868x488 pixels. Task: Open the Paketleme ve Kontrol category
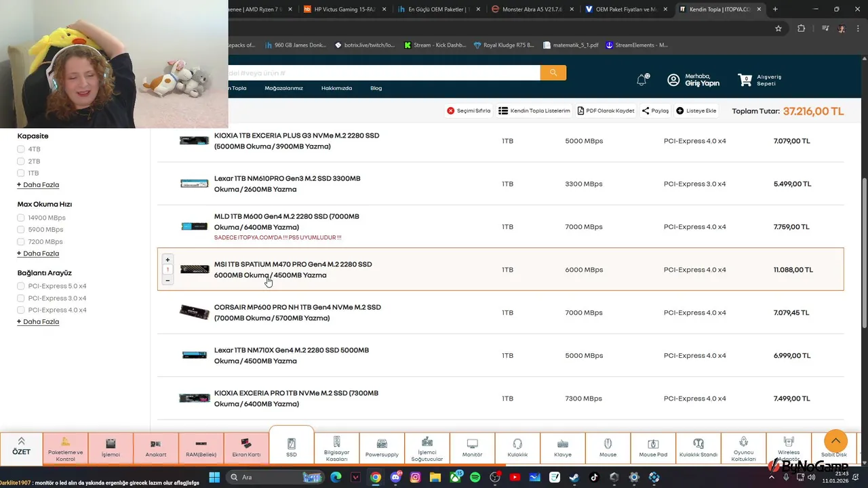66,448
